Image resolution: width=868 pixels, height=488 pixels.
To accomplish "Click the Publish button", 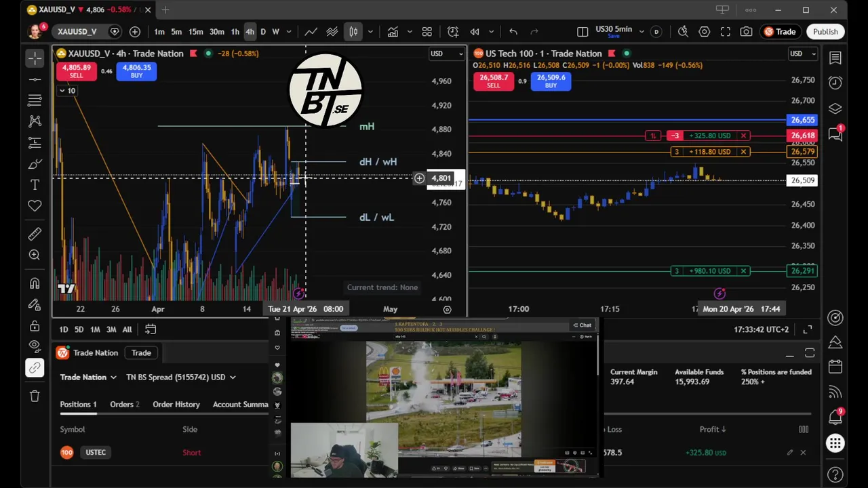I will (825, 32).
